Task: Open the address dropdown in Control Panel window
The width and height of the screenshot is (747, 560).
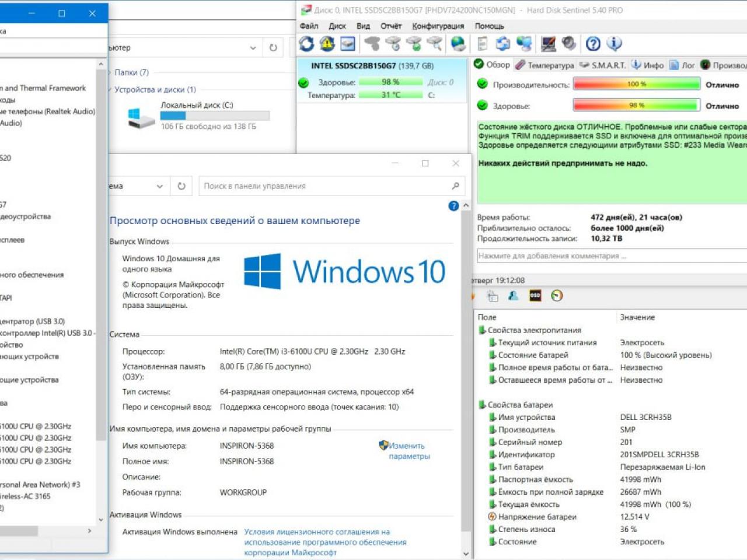Action: coord(159,186)
